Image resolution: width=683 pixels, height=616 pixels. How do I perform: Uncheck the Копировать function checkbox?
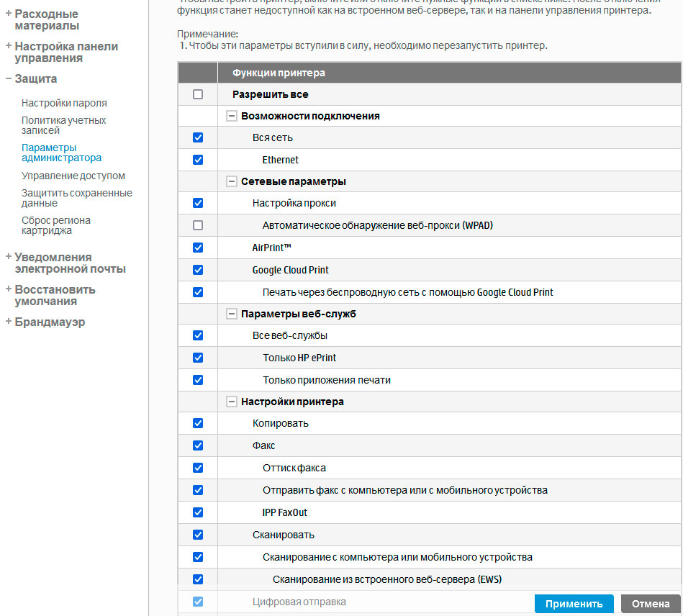click(198, 423)
